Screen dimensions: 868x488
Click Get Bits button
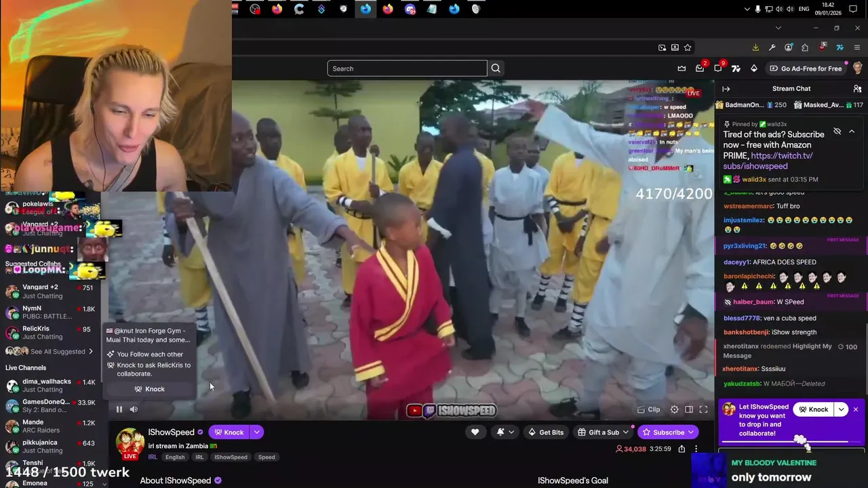click(x=546, y=432)
